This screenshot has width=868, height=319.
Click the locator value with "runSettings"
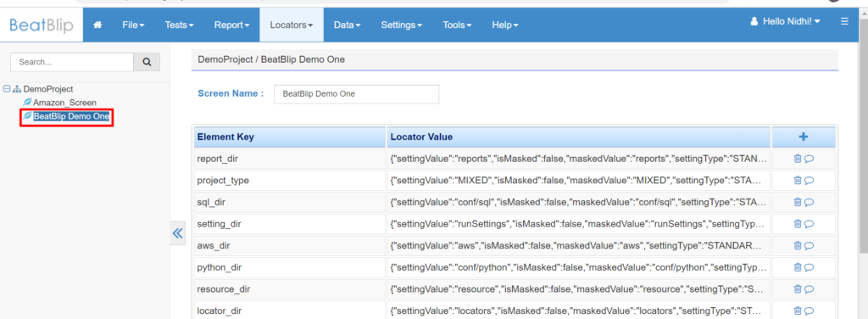[x=578, y=224]
